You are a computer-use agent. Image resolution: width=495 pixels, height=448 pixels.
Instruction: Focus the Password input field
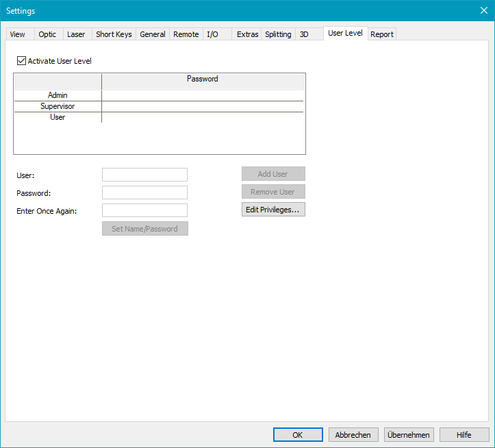(x=144, y=192)
